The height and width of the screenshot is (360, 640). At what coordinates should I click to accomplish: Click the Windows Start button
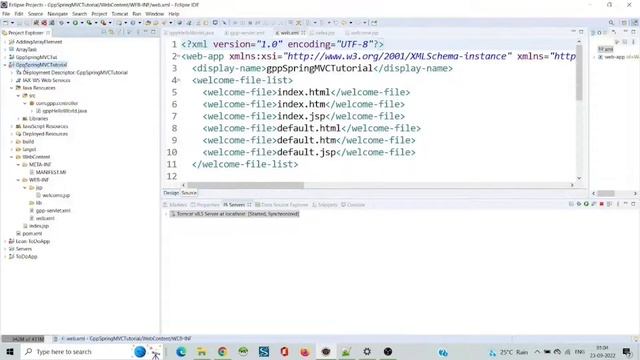[10, 351]
